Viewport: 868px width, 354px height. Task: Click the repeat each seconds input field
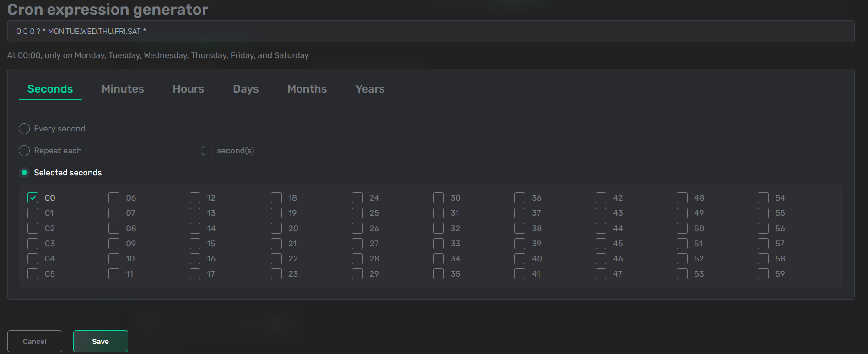(142, 151)
